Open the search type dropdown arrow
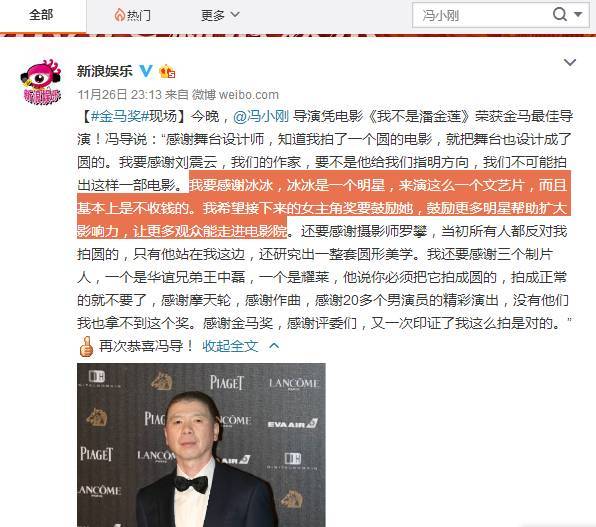Viewport: 596px width, 527px height. tap(578, 14)
